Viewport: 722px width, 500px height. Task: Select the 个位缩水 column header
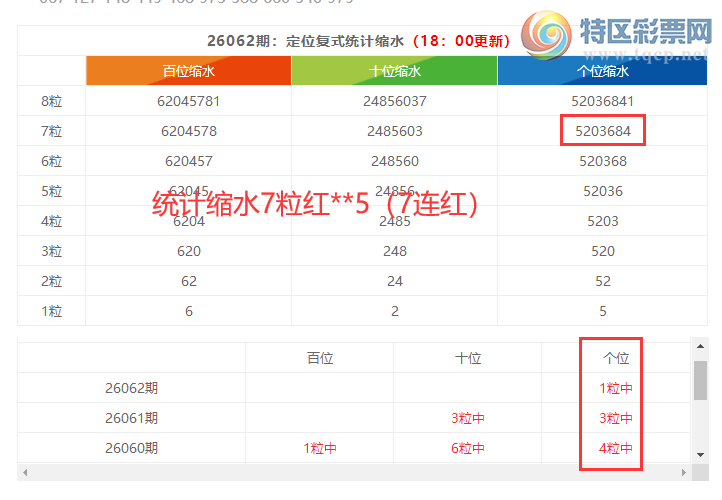pyautogui.click(x=602, y=71)
